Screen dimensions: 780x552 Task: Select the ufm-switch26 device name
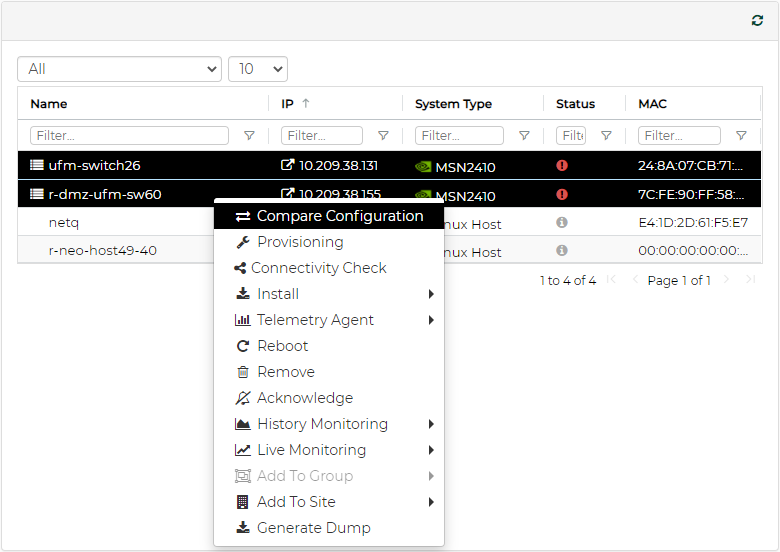95,165
